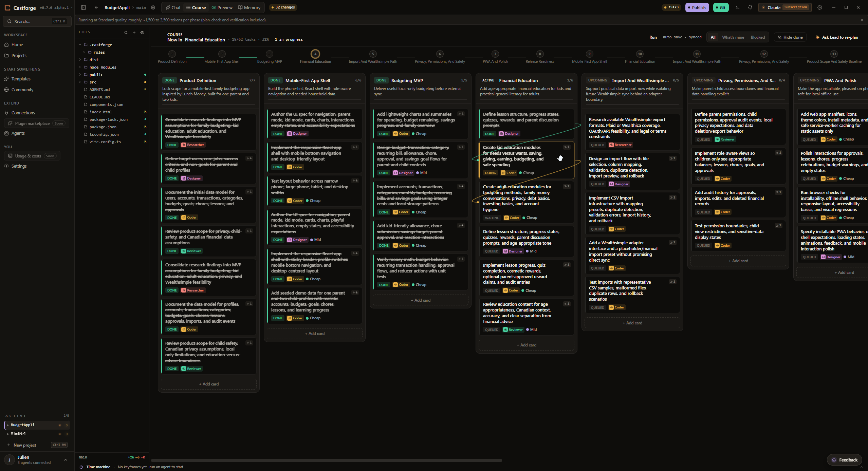Open Feedback button
This screenshot has height=471, width=868.
pos(844,460)
